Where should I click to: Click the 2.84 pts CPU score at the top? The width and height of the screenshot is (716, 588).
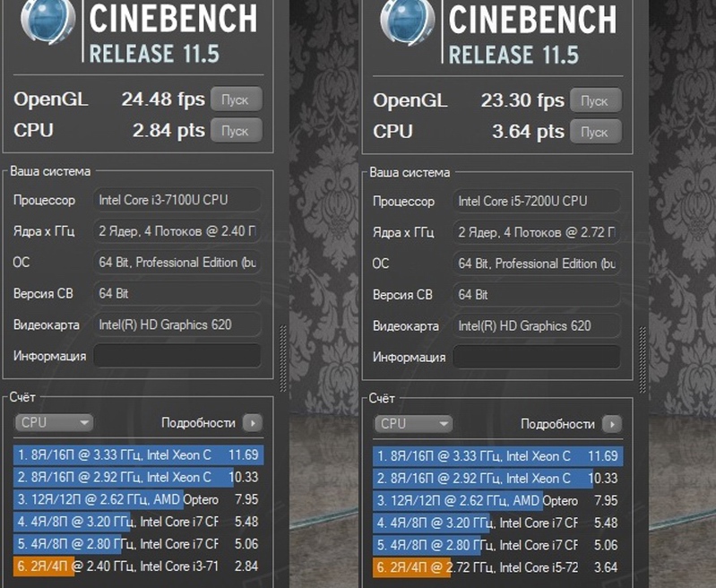(168, 131)
